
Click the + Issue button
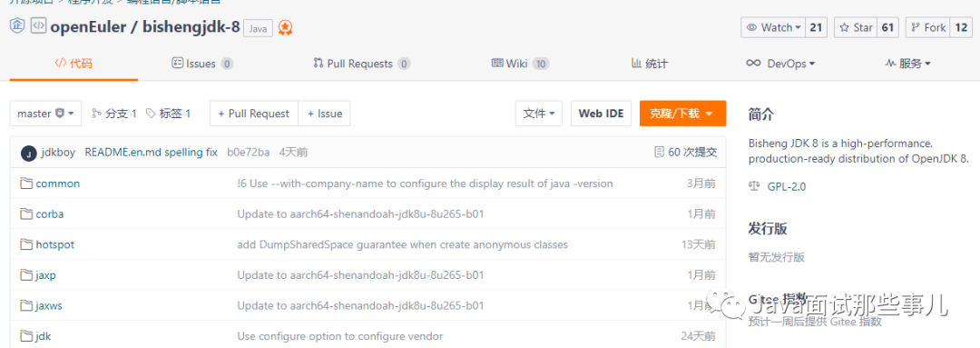324,114
